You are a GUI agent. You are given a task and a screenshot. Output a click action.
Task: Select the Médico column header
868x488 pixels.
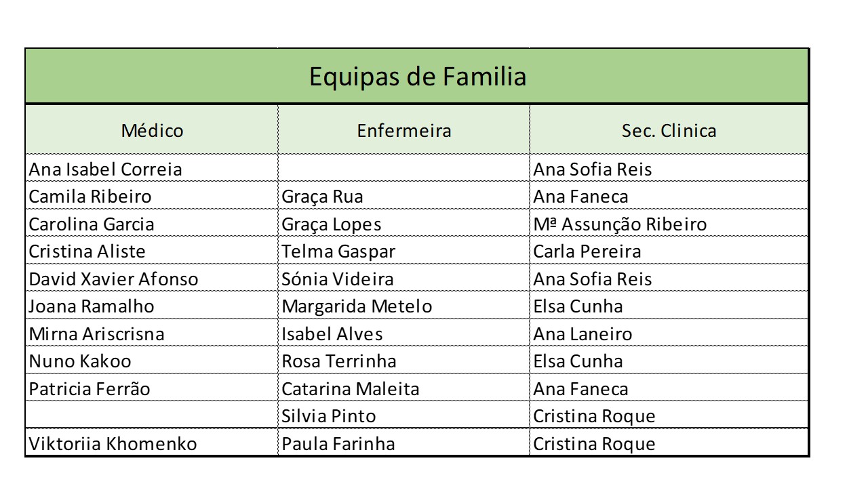click(x=152, y=130)
